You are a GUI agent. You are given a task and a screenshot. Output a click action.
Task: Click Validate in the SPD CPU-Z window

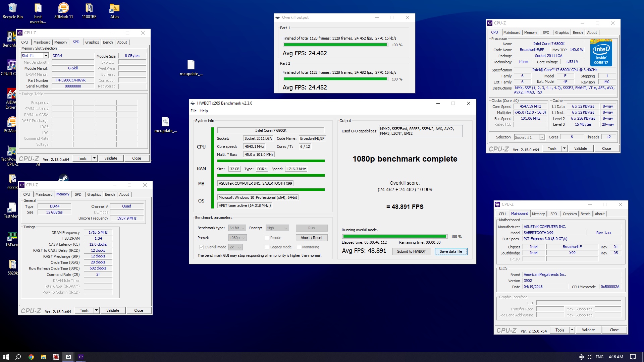(111, 158)
